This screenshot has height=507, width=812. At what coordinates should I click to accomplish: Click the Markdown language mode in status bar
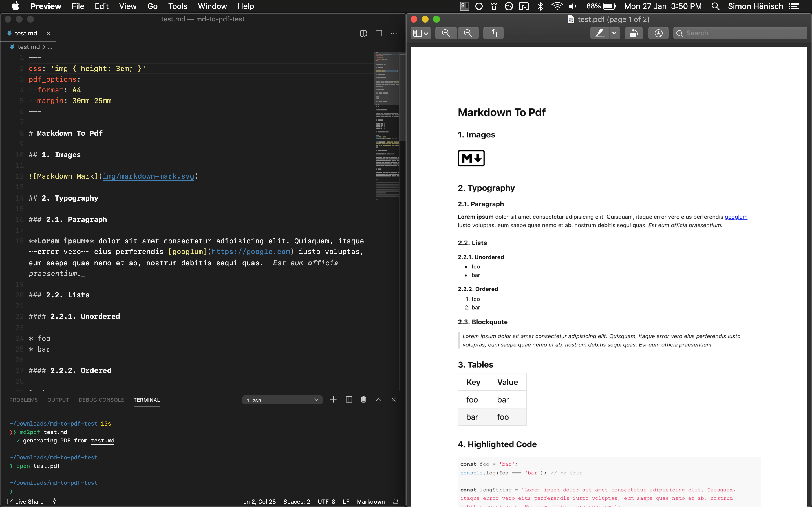coord(371,501)
